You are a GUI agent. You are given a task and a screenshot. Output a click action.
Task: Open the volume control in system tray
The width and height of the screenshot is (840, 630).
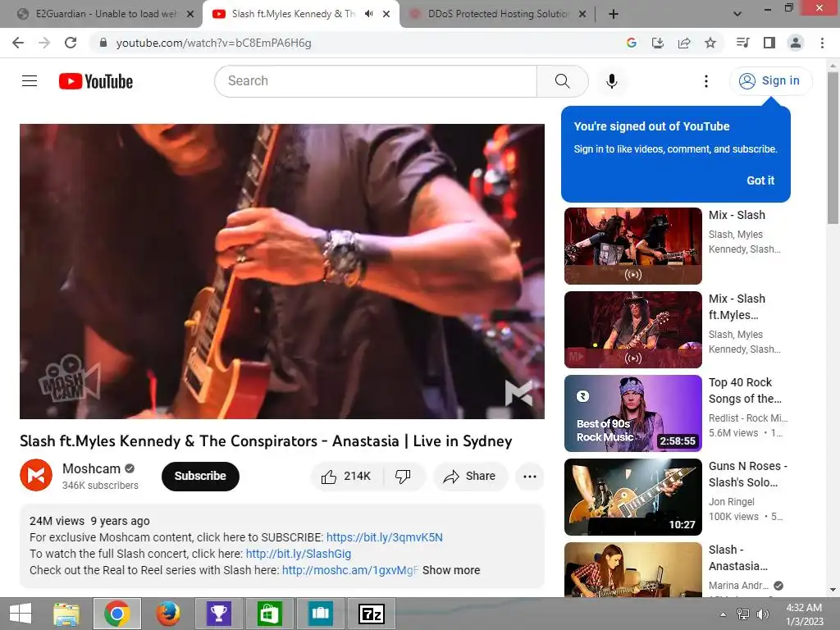tap(762, 614)
